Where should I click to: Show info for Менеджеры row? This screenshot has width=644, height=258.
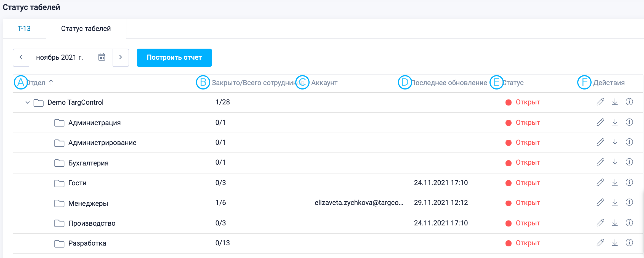[629, 202]
